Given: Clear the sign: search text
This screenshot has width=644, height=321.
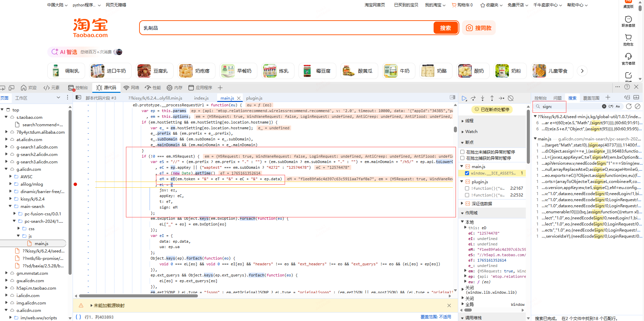Looking at the screenshot, I should [604, 106].
